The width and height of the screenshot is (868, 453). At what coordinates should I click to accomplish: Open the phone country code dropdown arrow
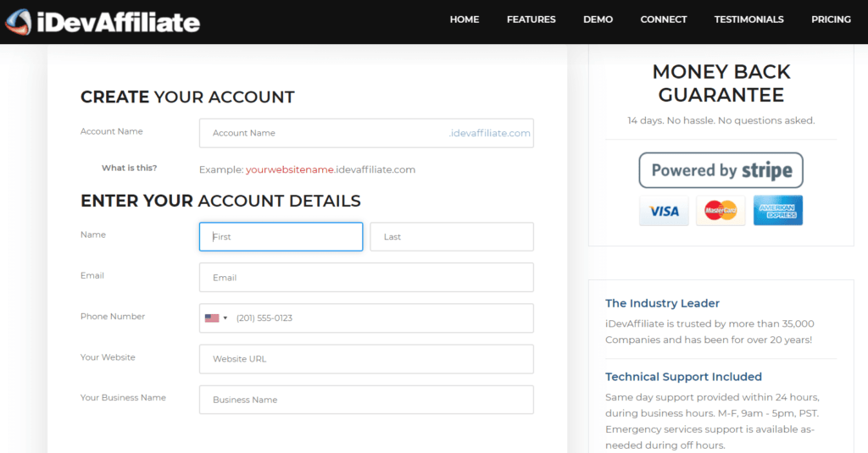coord(225,318)
